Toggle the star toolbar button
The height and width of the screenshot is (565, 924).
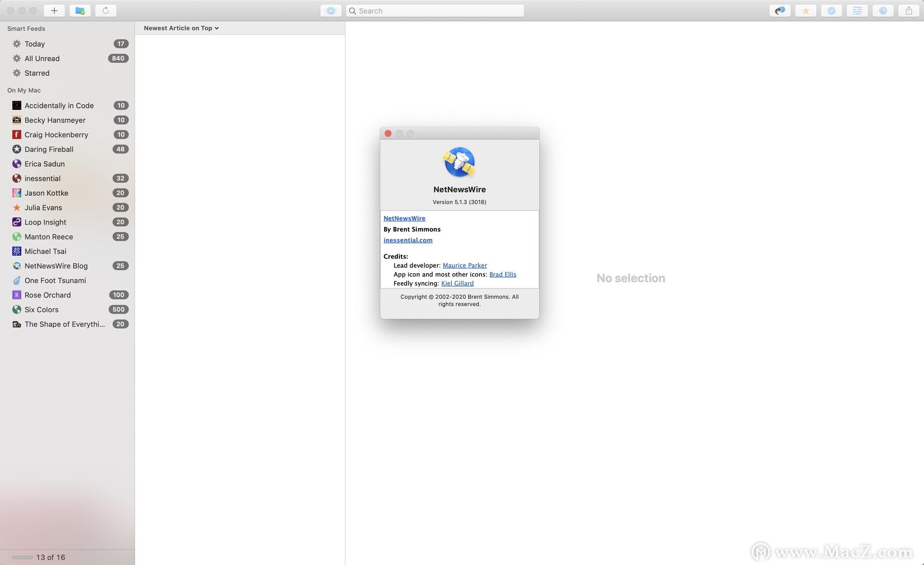tap(806, 11)
